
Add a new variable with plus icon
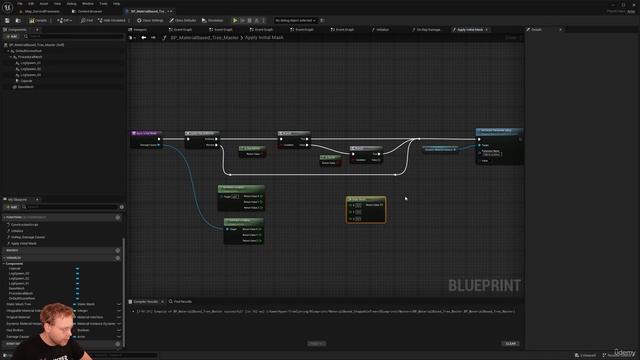coord(118,258)
